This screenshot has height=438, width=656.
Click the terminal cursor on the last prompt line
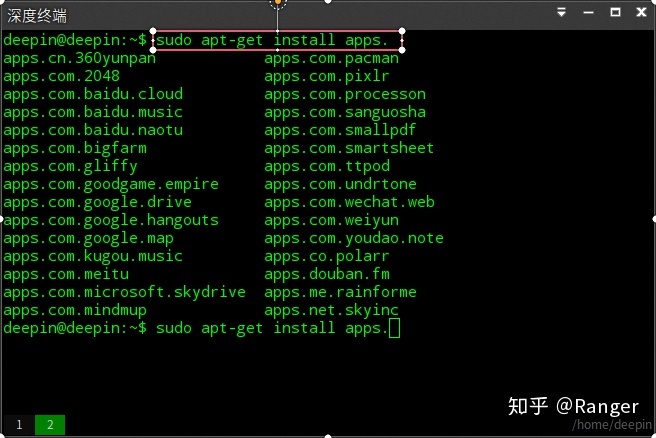click(x=394, y=328)
